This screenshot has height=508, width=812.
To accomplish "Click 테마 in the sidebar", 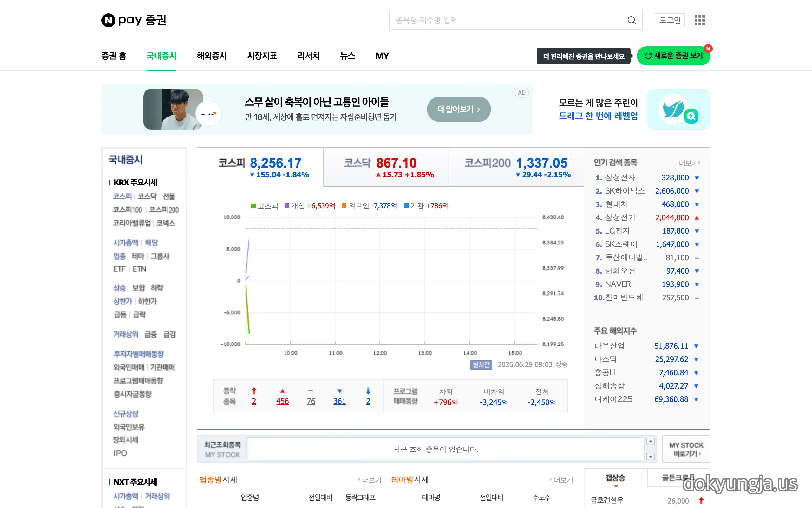I will tap(138, 256).
